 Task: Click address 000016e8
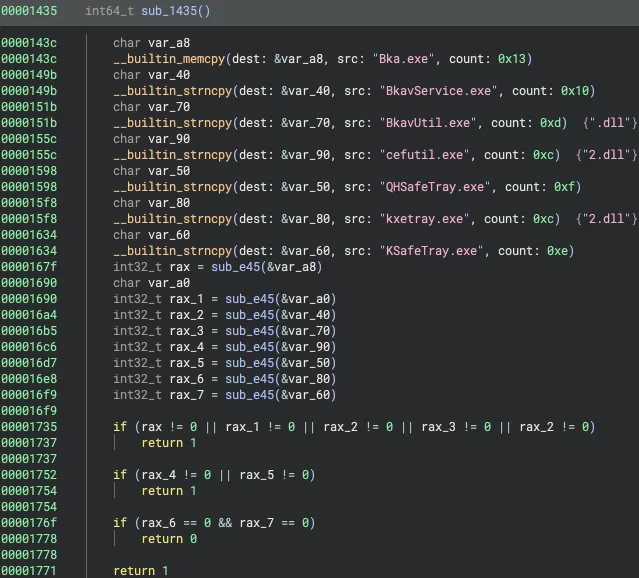pyautogui.click(x=29, y=379)
